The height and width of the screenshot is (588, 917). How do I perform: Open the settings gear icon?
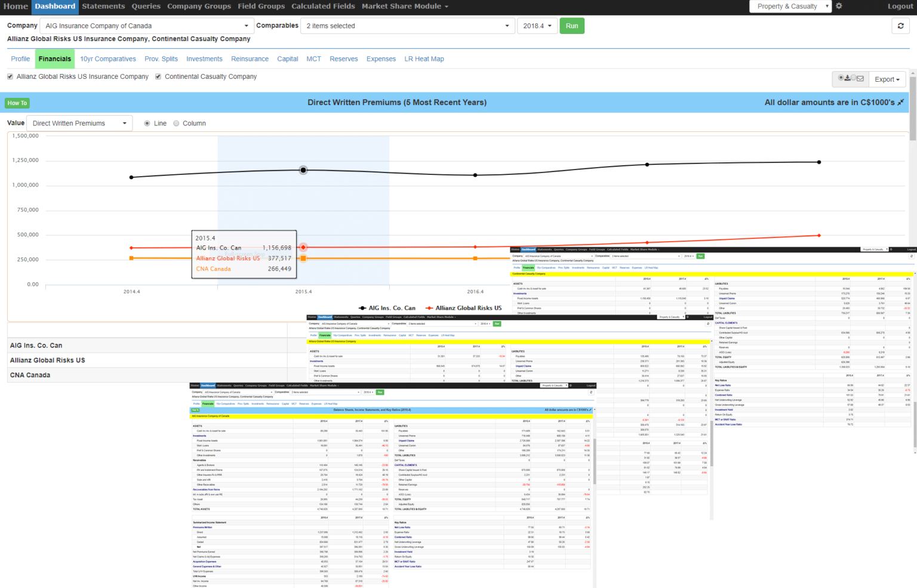point(839,6)
